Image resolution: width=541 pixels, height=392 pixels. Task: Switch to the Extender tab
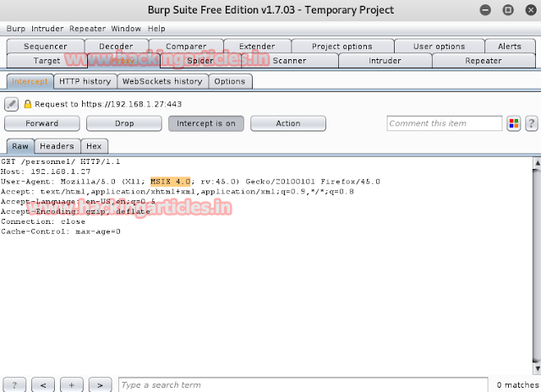pos(257,46)
